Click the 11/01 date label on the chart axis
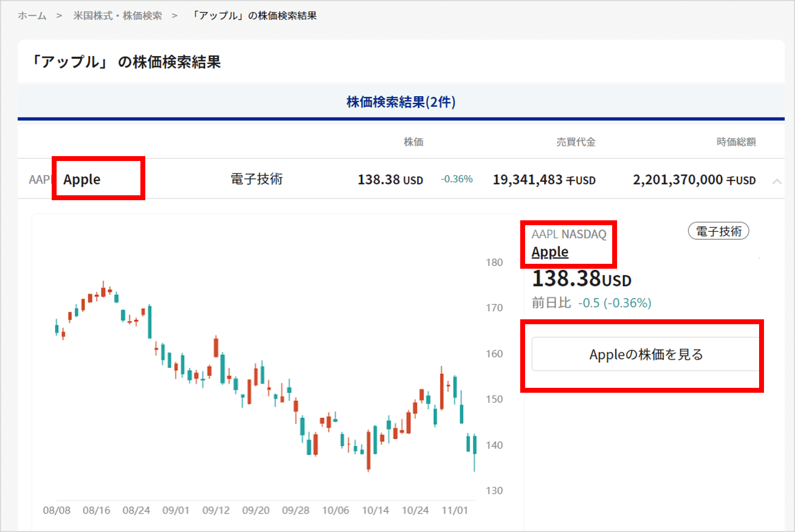795x532 pixels. click(x=455, y=510)
